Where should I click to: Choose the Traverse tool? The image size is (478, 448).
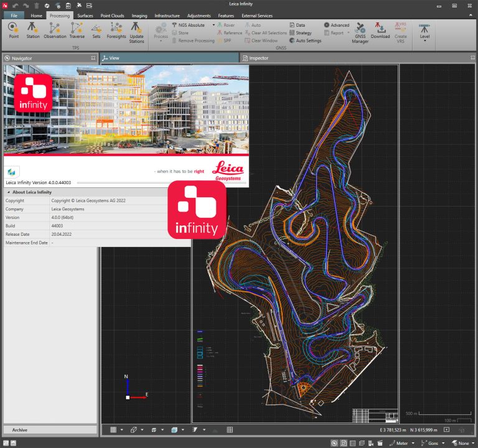tap(77, 30)
